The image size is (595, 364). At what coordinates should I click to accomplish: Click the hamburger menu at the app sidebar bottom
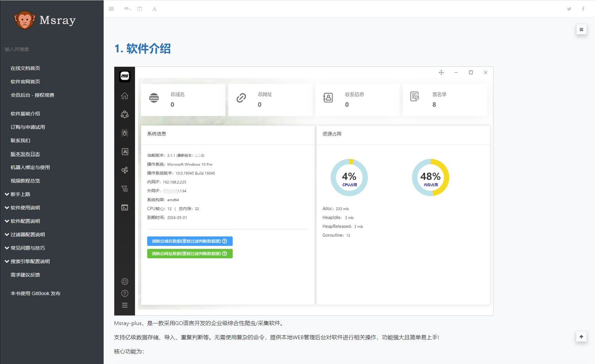[x=125, y=305]
